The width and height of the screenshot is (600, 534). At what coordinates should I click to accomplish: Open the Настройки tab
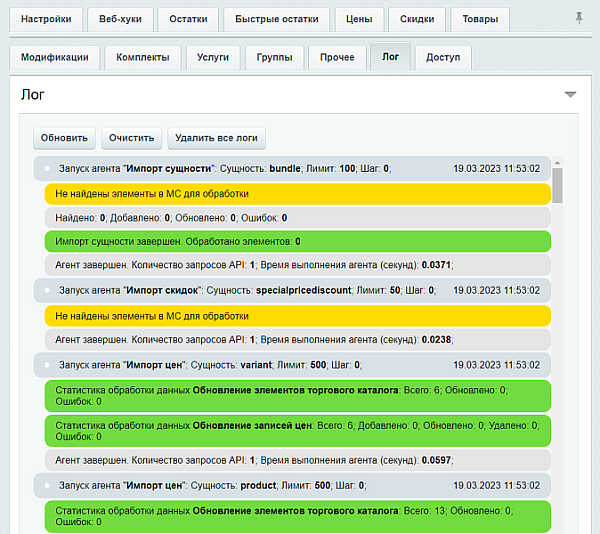[46, 20]
